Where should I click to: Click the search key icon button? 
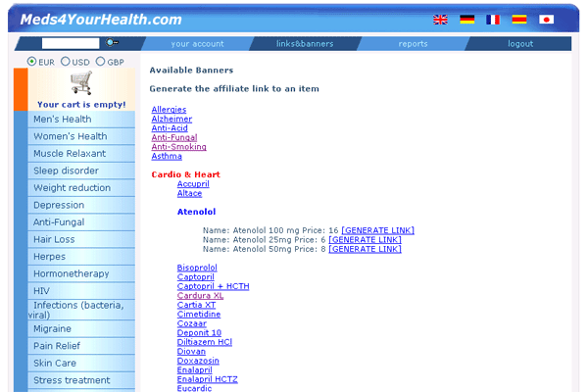tap(112, 43)
